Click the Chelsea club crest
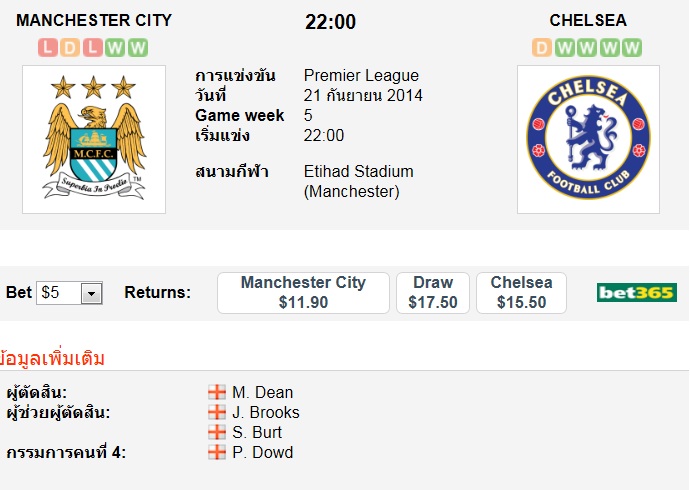The image size is (690, 490). point(588,138)
